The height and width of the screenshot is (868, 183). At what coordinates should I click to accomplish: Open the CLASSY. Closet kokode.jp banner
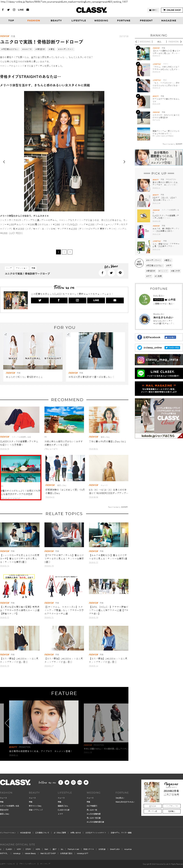[x=159, y=418]
